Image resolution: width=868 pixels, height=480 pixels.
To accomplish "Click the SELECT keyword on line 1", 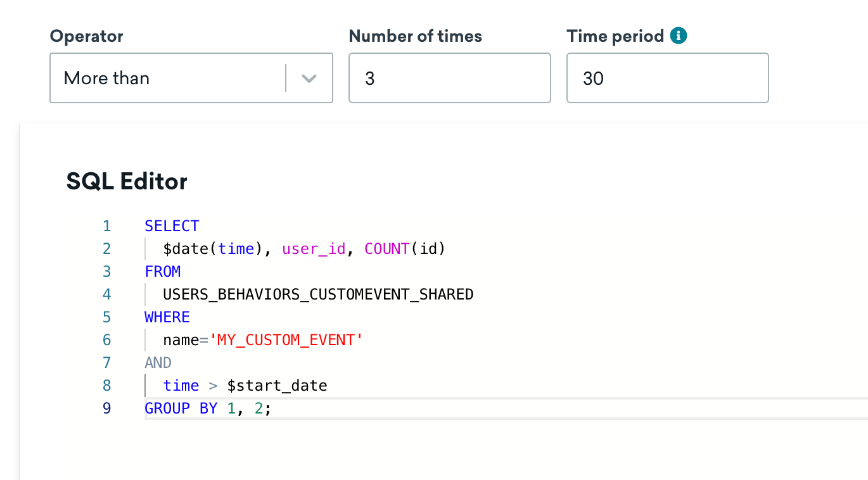I will coord(172,226).
